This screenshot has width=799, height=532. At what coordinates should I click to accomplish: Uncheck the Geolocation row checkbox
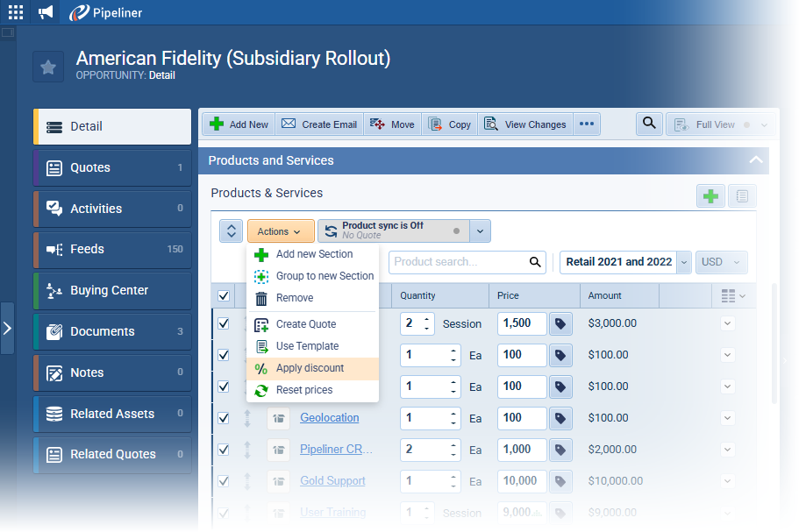pos(223,418)
